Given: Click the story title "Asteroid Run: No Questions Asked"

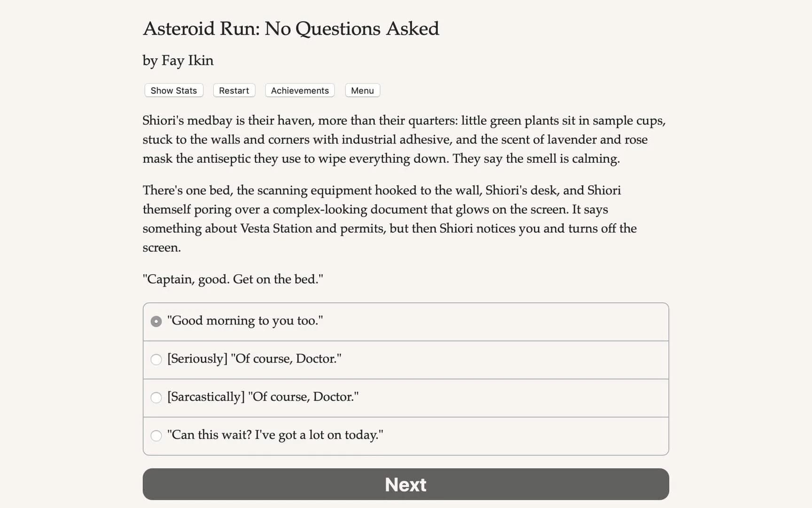Looking at the screenshot, I should [290, 29].
